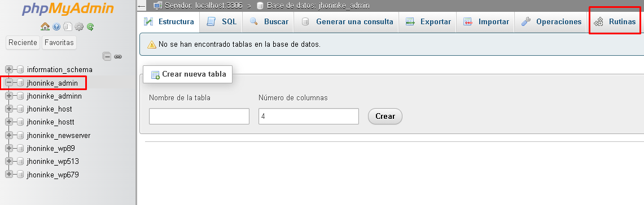644x205 pixels.
Task: Focus the Número de columnas field
Action: point(309,116)
